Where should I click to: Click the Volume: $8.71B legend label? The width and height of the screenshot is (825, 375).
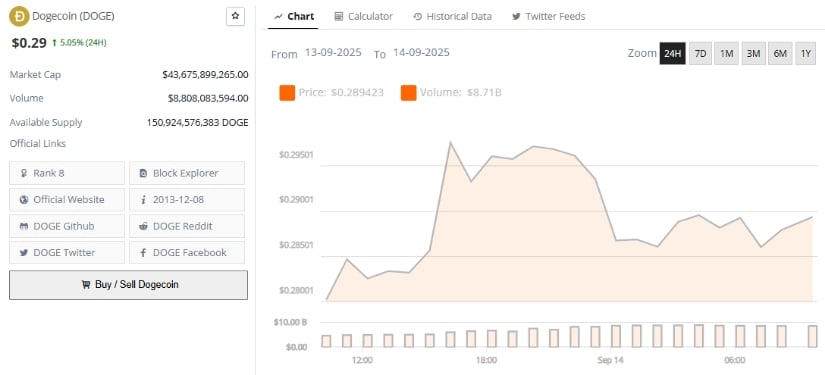[461, 93]
